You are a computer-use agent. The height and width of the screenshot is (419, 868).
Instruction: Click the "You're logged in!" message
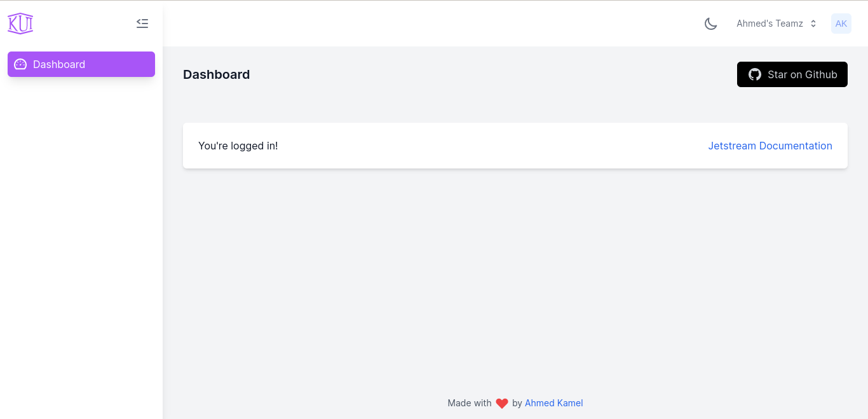pyautogui.click(x=238, y=146)
